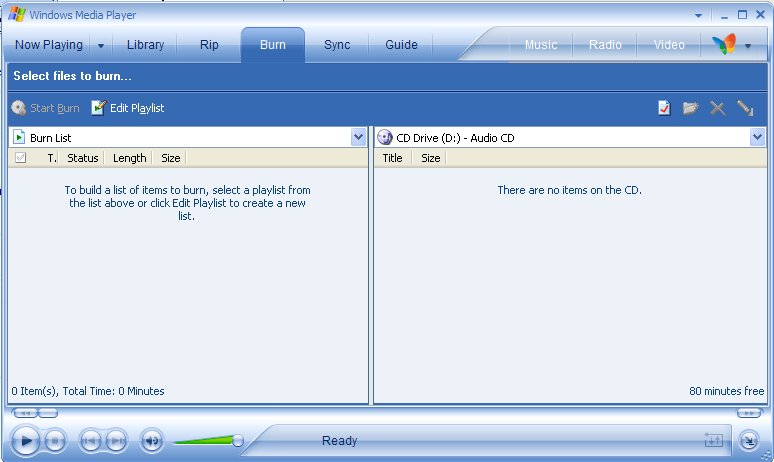Click the fast forward button at right

[749, 413]
